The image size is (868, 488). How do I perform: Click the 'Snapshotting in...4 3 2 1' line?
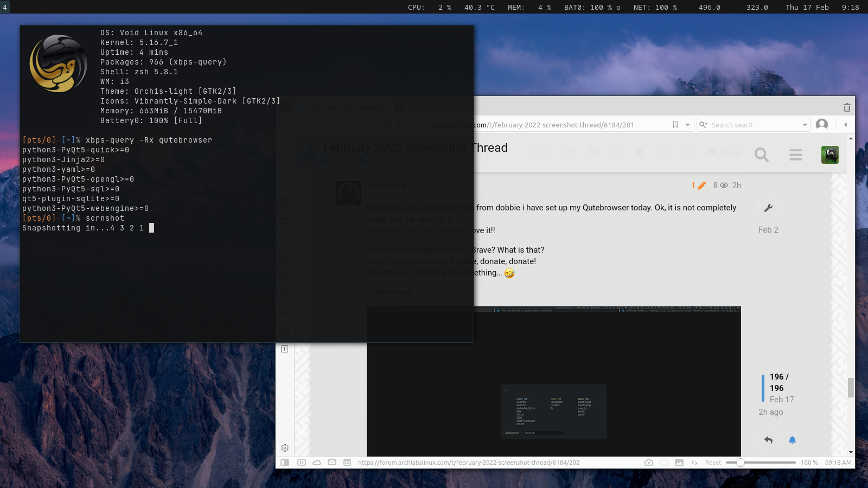coord(83,228)
